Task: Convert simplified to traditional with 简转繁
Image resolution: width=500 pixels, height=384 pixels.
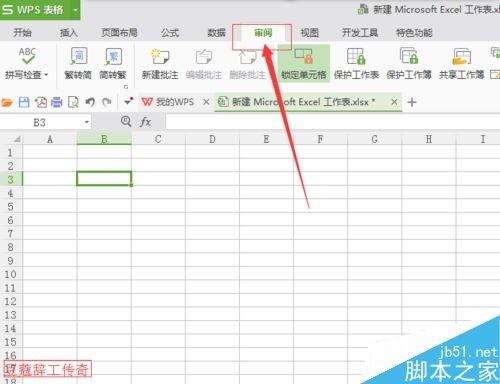Action: [113, 63]
